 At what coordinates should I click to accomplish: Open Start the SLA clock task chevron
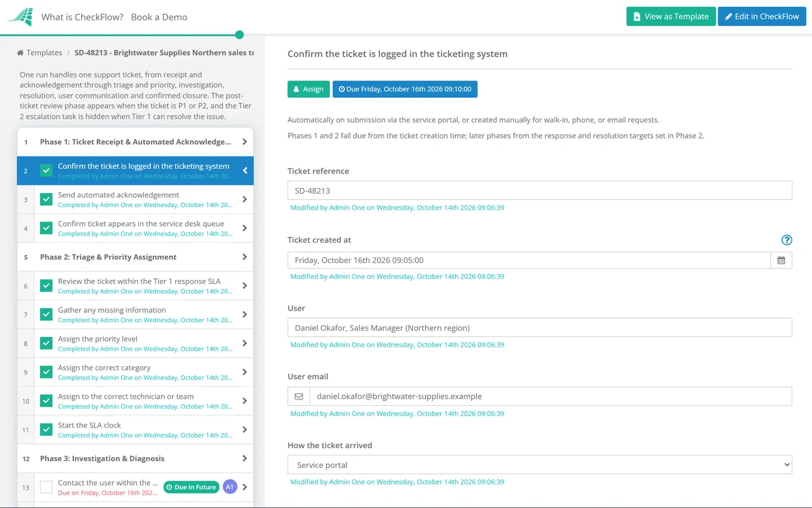click(x=245, y=430)
